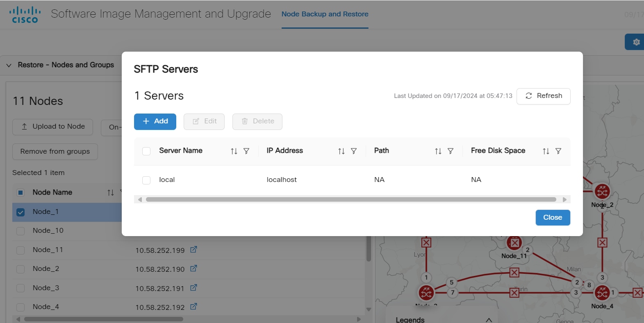Sort Node Name column in nodes table
The width and height of the screenshot is (644, 323).
tap(111, 192)
